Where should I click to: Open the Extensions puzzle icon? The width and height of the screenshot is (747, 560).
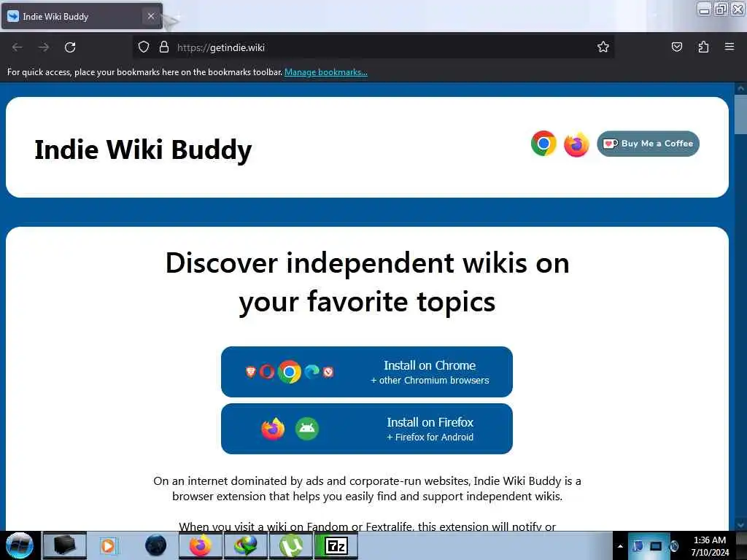click(703, 47)
